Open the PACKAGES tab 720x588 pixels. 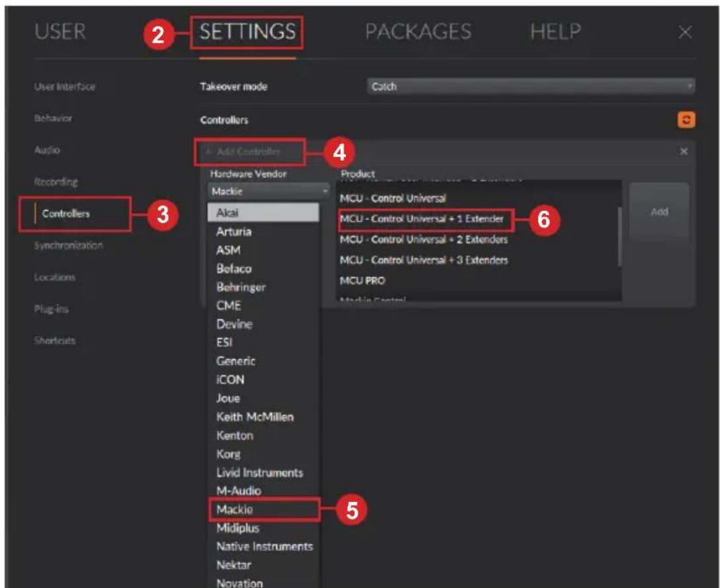418,32
